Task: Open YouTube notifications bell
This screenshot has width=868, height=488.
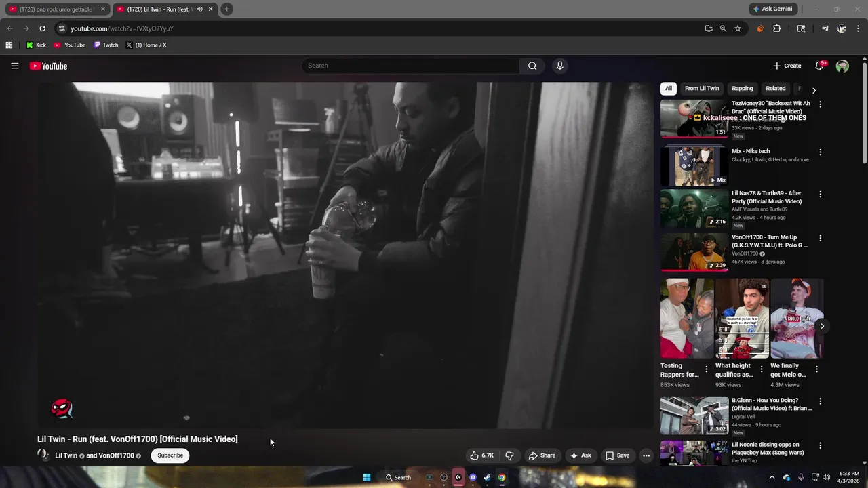Action: 819,66
